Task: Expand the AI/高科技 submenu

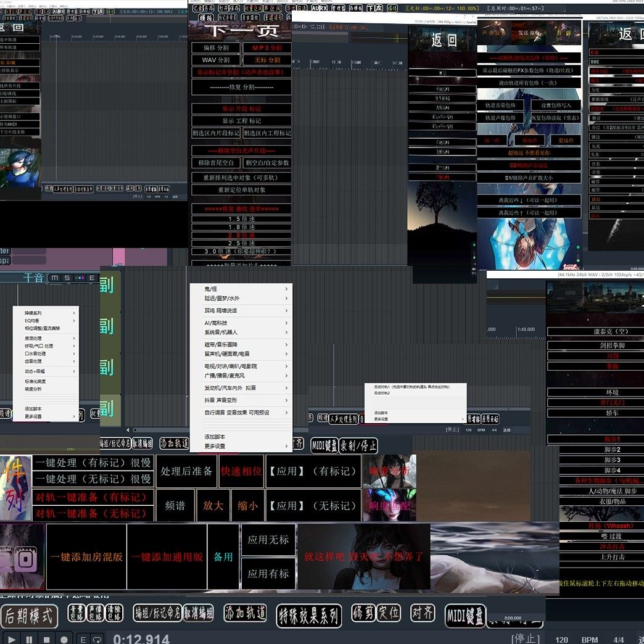Action: 242,323
